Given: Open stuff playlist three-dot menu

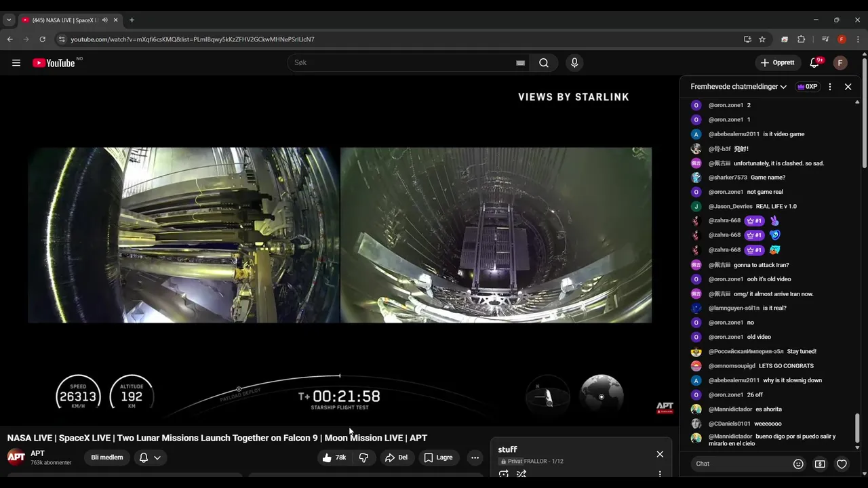Looking at the screenshot, I should click(660, 474).
